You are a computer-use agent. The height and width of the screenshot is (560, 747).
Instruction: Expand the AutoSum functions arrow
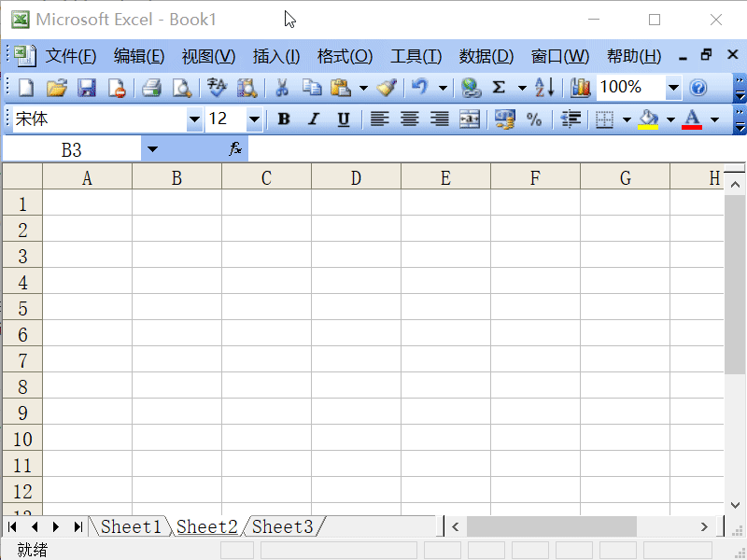pyautogui.click(x=522, y=88)
